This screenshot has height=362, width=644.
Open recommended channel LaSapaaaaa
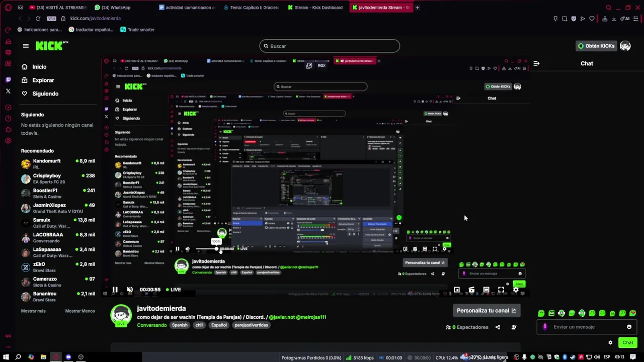point(58,252)
